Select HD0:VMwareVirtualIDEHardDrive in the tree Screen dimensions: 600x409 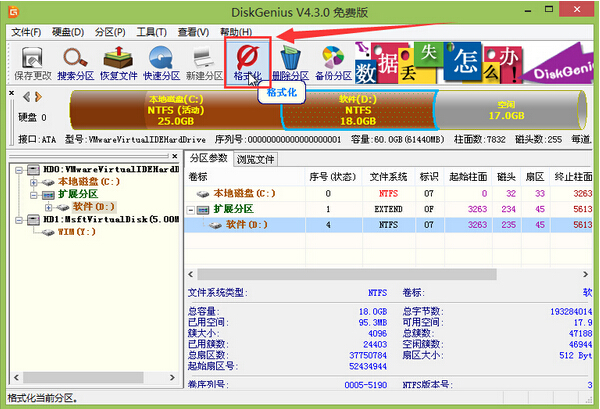111,169
